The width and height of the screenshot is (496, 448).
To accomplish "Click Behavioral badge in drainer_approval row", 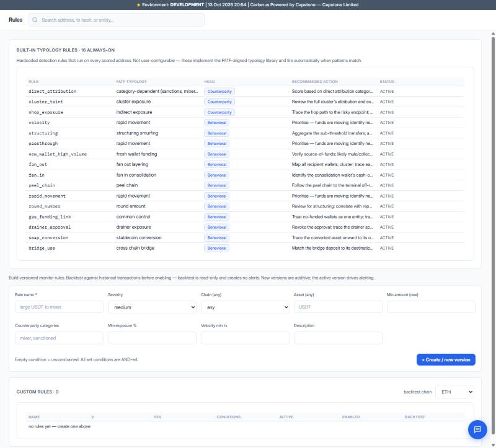I will 216,227.
